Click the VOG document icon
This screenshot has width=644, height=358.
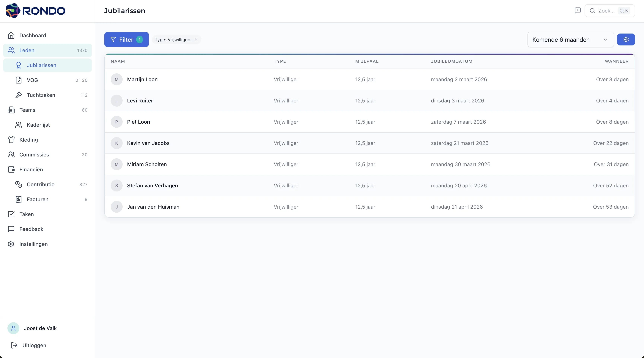click(18, 80)
